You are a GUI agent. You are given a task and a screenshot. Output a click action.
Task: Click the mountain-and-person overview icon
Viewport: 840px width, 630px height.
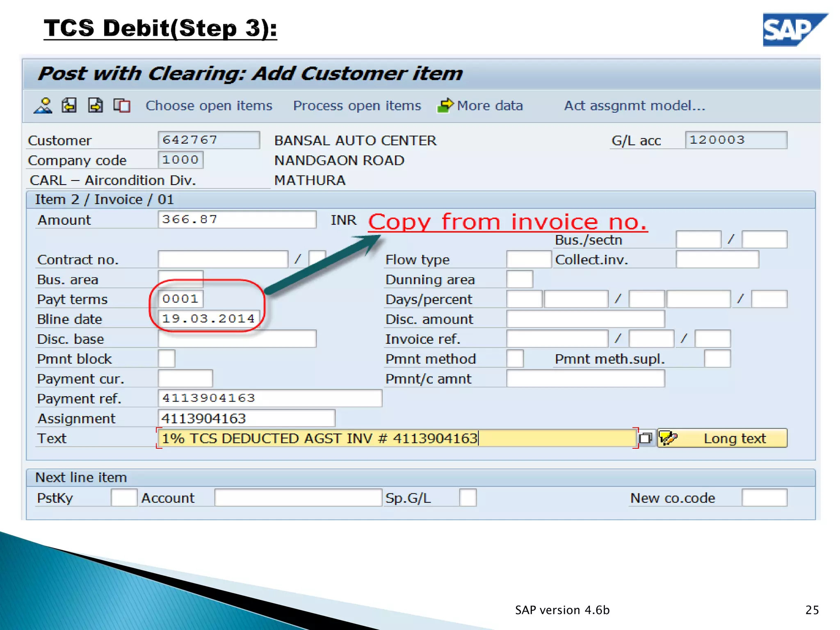(43, 105)
